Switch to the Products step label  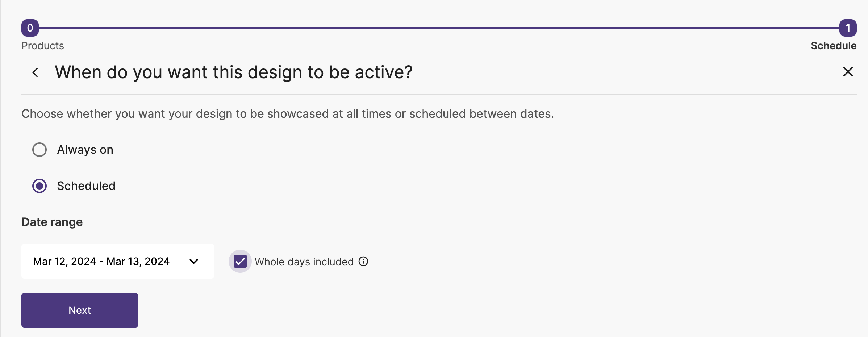(x=43, y=46)
